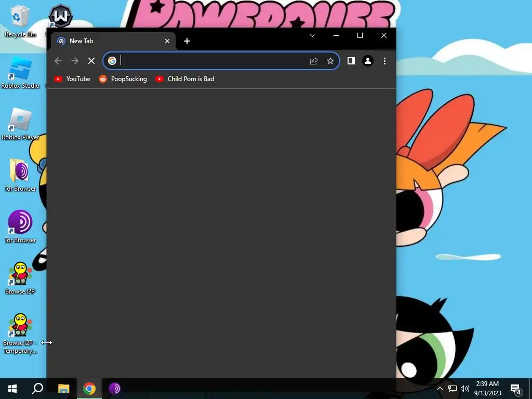The height and width of the screenshot is (399, 532).
Task: Open Roblox Studio desktop shortcut
Action: 20,73
